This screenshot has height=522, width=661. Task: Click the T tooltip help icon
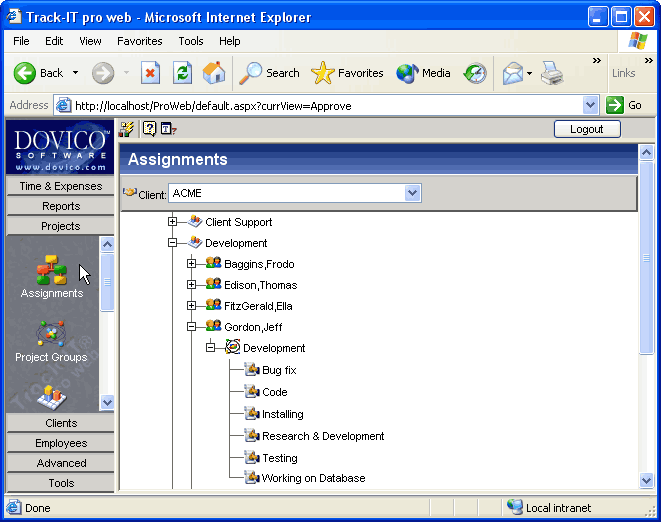(x=168, y=129)
